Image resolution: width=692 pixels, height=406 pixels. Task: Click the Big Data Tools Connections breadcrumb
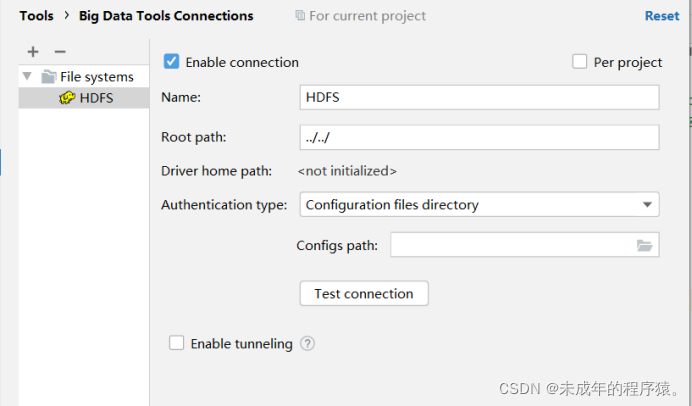point(166,16)
